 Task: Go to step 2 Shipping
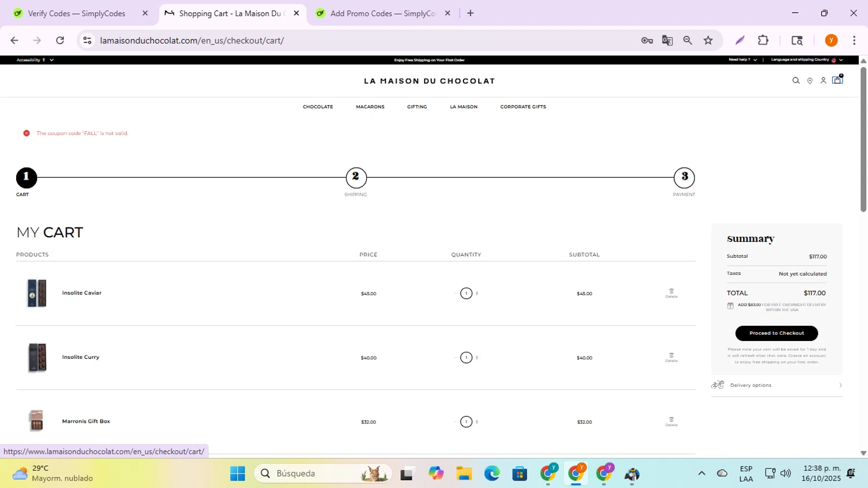pos(356,178)
